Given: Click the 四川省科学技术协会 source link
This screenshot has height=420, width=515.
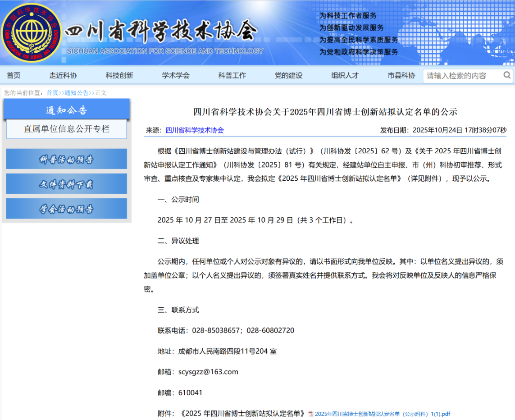Looking at the screenshot, I should [x=195, y=130].
